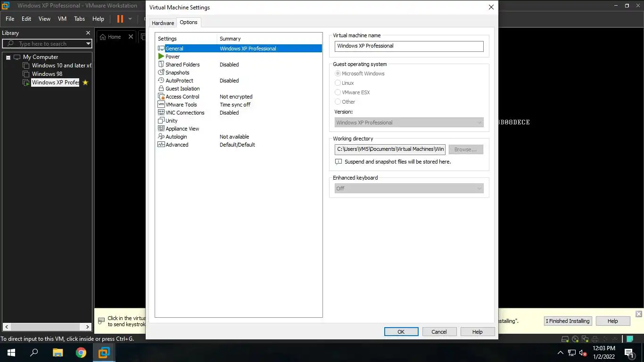Image resolution: width=644 pixels, height=362 pixels.
Task: Open the taskbar search icon
Action: [34, 352]
